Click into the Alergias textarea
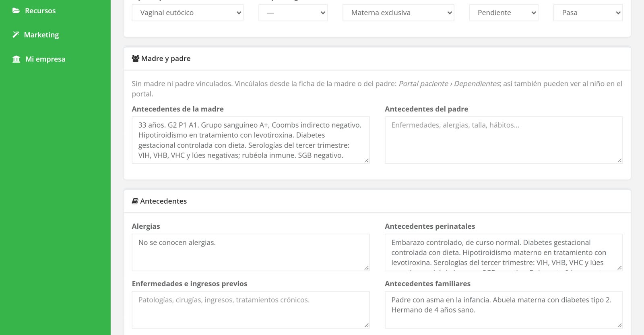The image size is (644, 335). click(251, 252)
